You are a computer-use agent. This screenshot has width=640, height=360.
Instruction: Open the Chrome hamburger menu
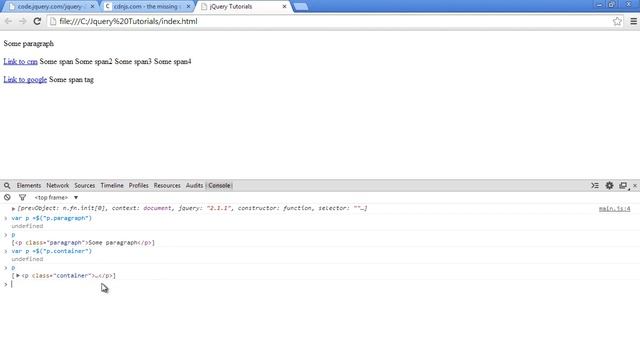click(x=633, y=21)
